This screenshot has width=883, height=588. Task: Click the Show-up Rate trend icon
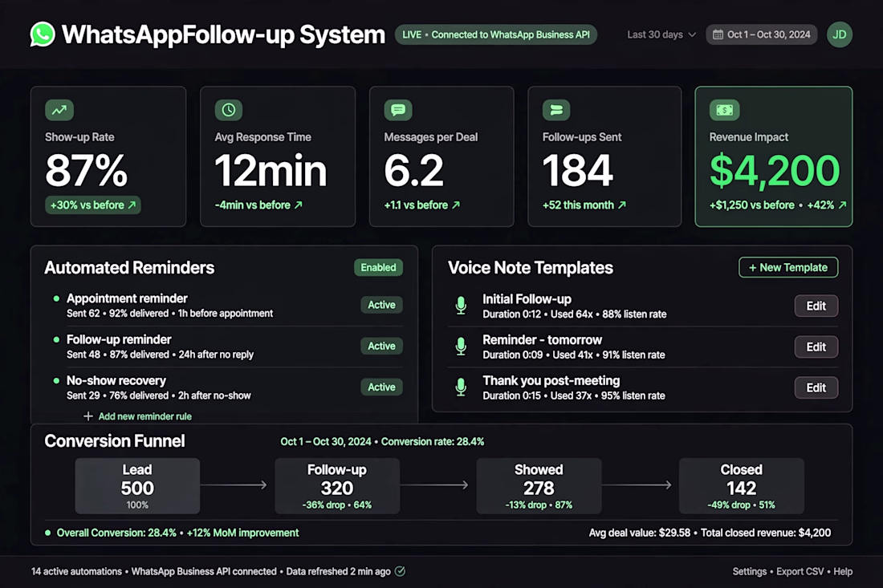[59, 110]
